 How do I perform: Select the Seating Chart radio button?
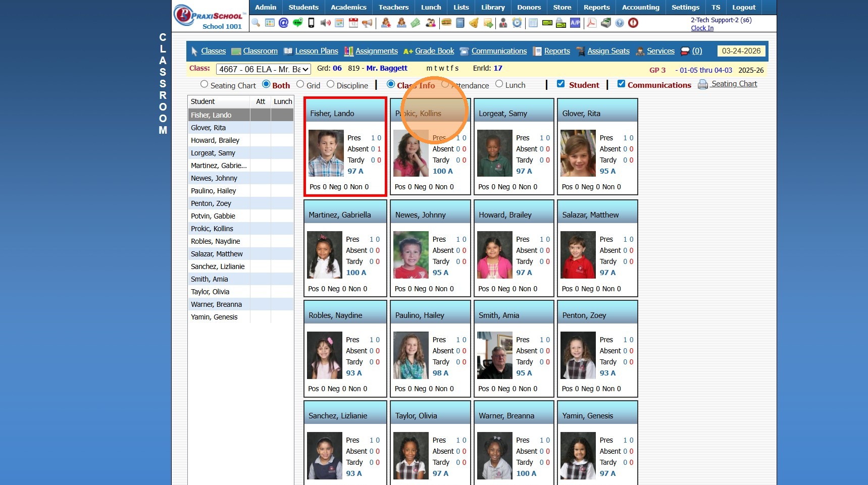click(x=204, y=84)
